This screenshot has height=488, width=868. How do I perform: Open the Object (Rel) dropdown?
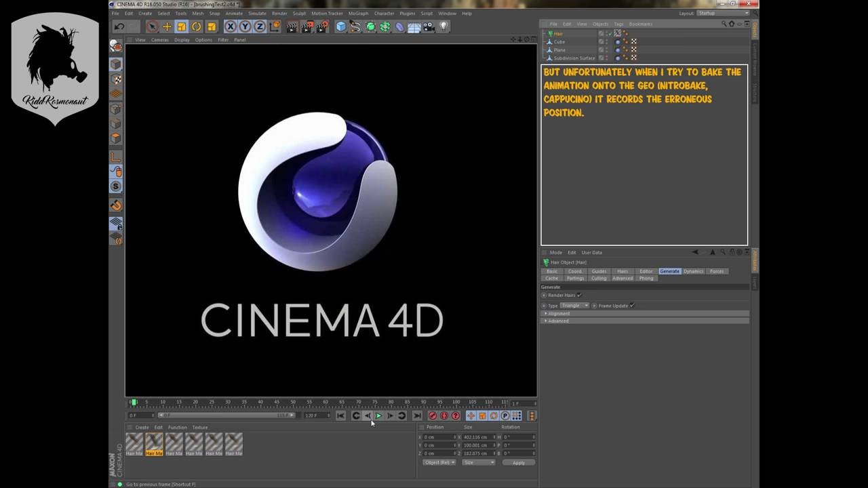(x=439, y=462)
